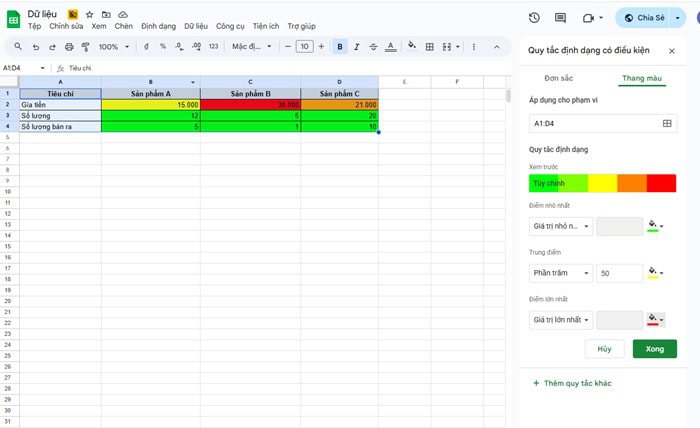Screen dimensions: 700x428
Task: Open the Google Sheets home icon
Action: (13, 19)
